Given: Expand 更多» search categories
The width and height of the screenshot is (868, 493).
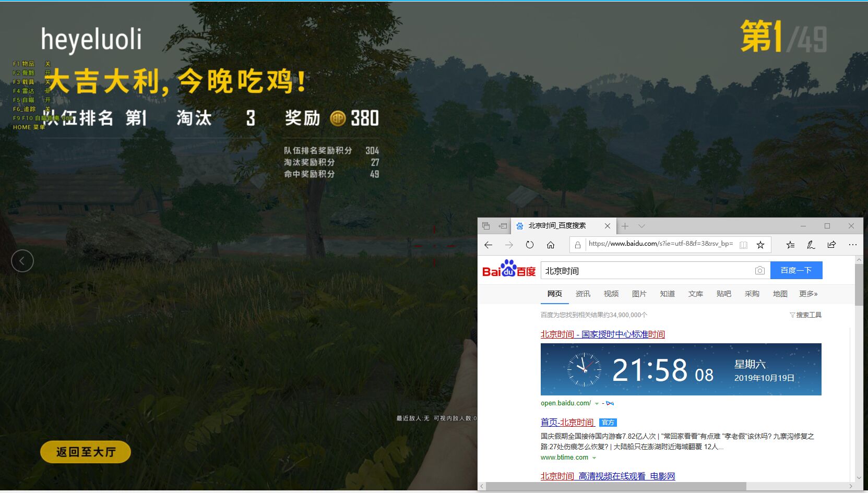Looking at the screenshot, I should point(808,294).
